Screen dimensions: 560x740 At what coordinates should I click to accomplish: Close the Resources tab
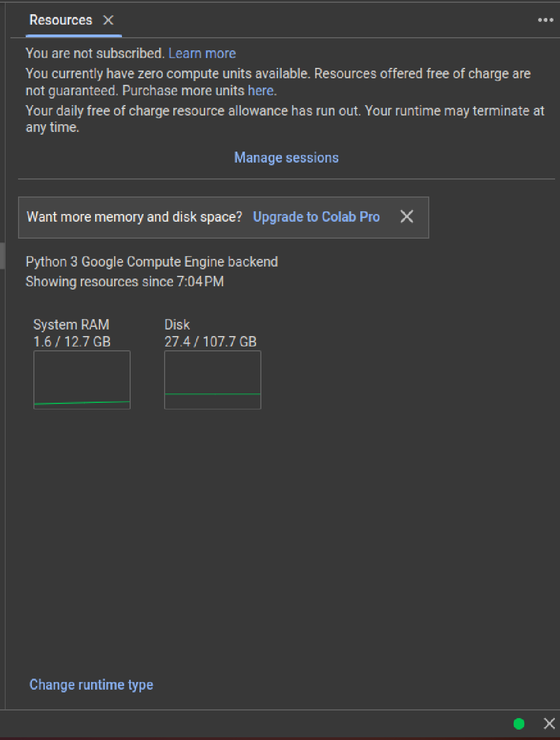[x=108, y=21]
